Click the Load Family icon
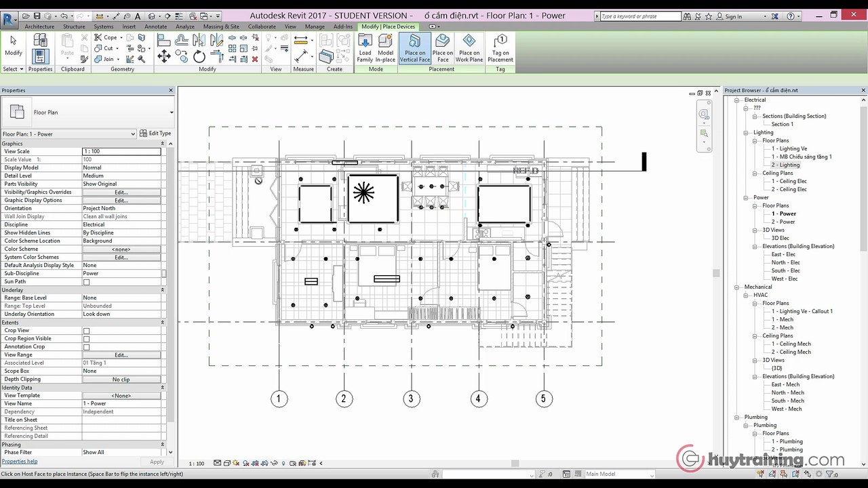Screen dimensions: 868x488 tap(365, 48)
